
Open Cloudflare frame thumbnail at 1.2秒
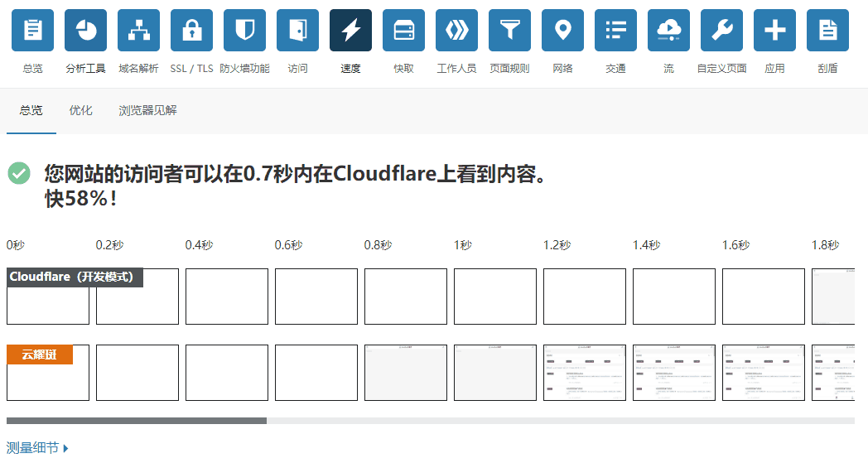pos(585,297)
